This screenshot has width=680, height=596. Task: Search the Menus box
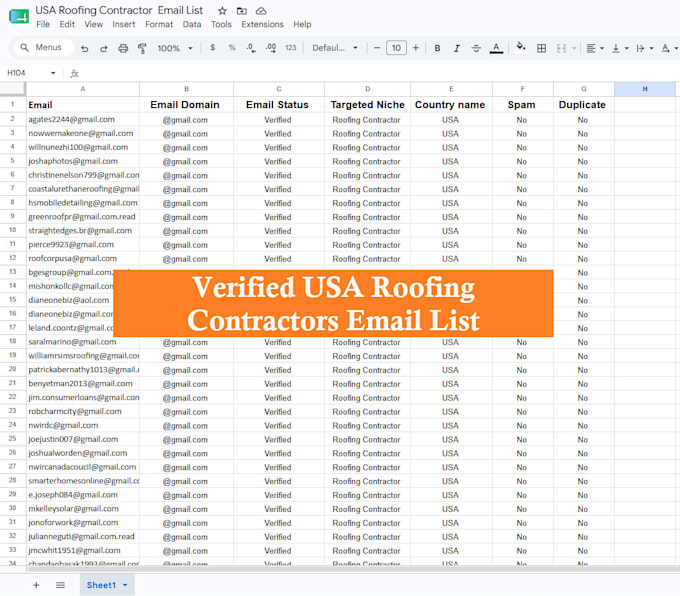pos(43,47)
